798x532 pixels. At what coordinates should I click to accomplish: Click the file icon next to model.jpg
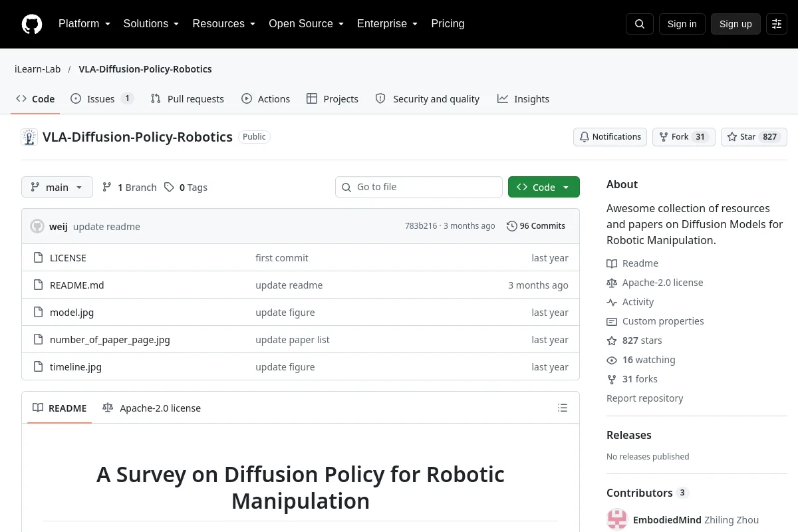pyautogui.click(x=38, y=313)
